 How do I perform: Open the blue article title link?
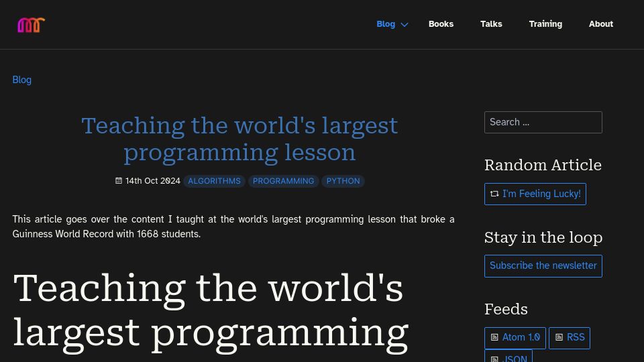(x=239, y=139)
